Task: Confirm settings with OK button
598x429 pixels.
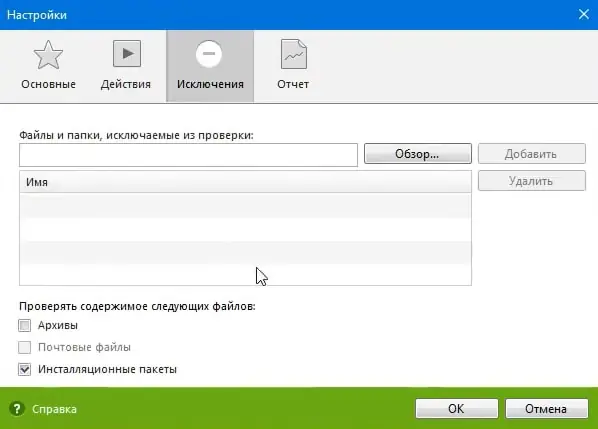Action: tap(457, 409)
